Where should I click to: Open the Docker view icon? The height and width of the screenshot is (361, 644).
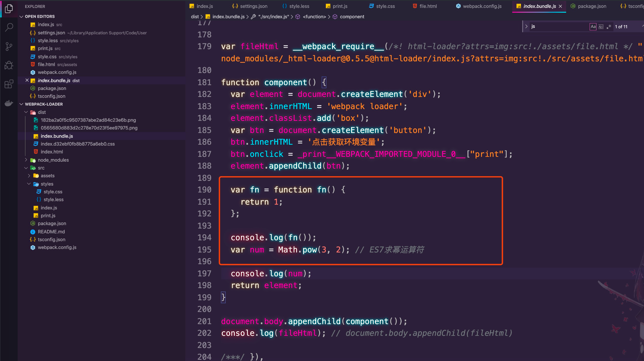(9, 103)
